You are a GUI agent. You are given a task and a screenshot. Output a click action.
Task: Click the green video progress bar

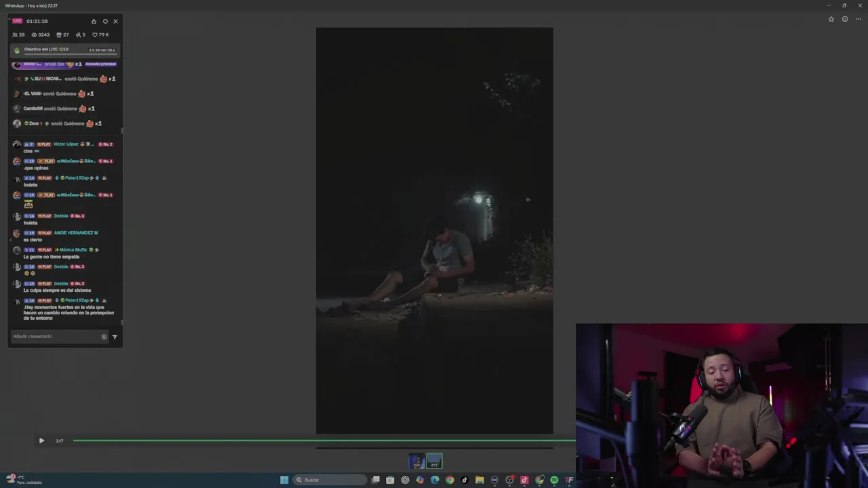tap(324, 441)
